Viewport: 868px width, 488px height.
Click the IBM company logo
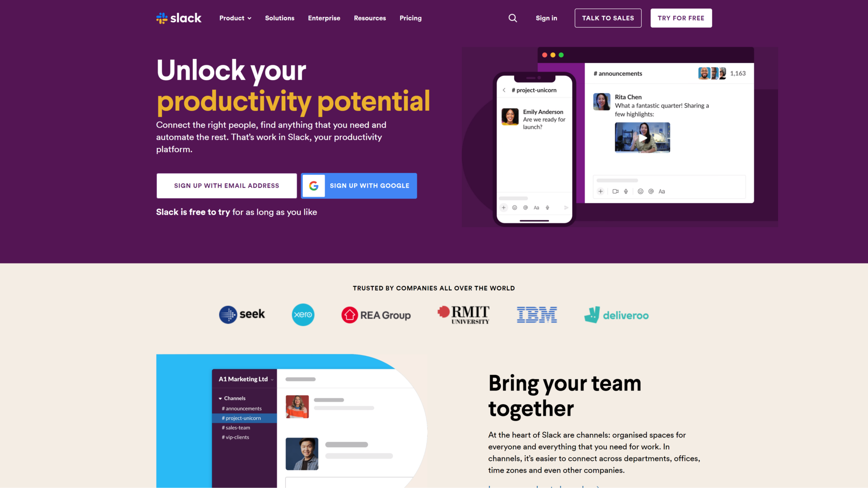point(536,315)
